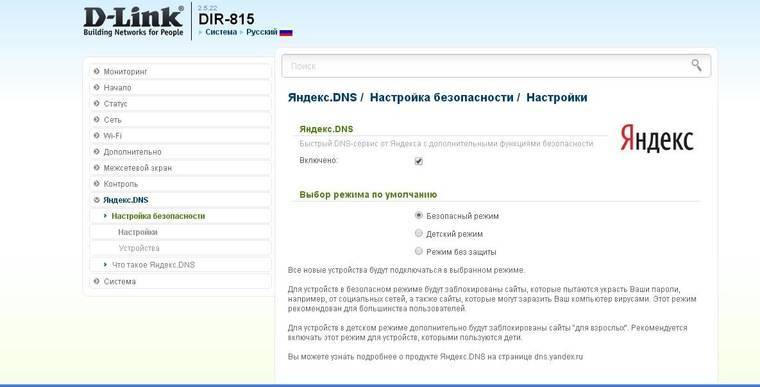Screen dimensions: 760x387
Task: Click the search magnifier icon
Action: pyautogui.click(x=696, y=65)
